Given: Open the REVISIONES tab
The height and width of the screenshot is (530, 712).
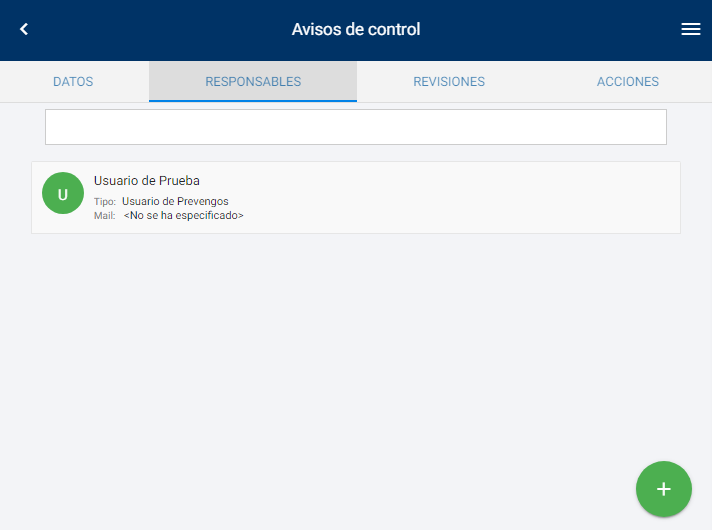Looking at the screenshot, I should [x=449, y=82].
